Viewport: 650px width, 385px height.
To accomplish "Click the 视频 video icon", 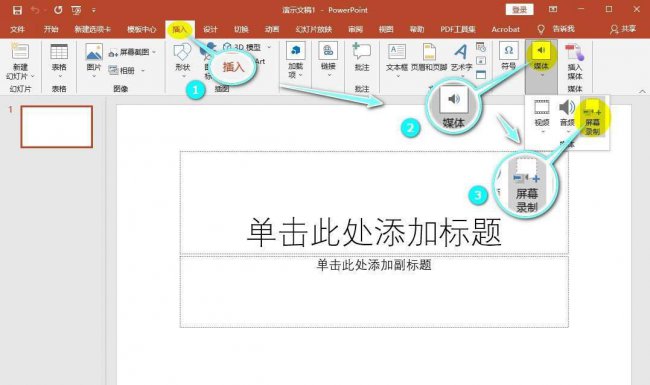I will click(542, 107).
